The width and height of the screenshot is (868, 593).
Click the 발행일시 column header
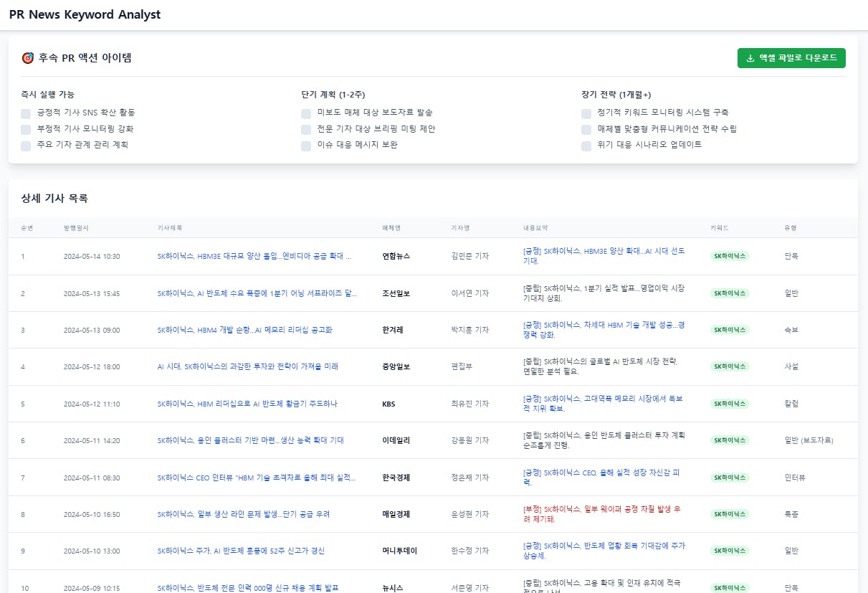coord(76,227)
